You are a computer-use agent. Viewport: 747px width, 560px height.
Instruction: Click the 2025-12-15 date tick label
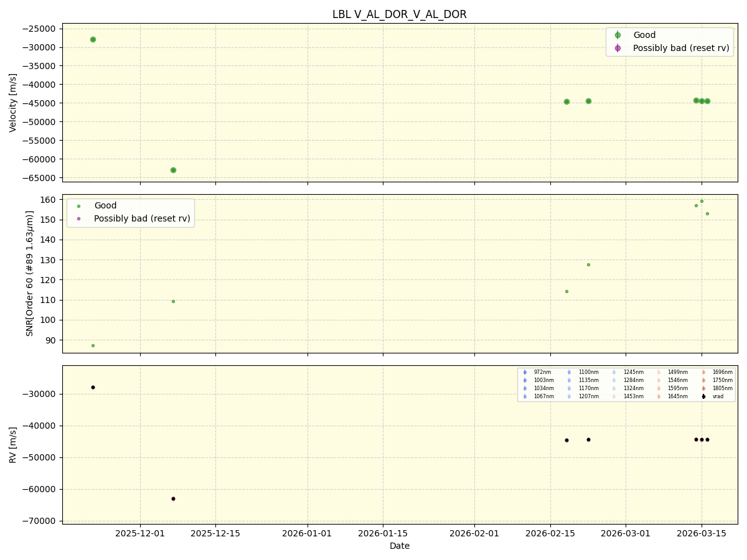tap(215, 533)
